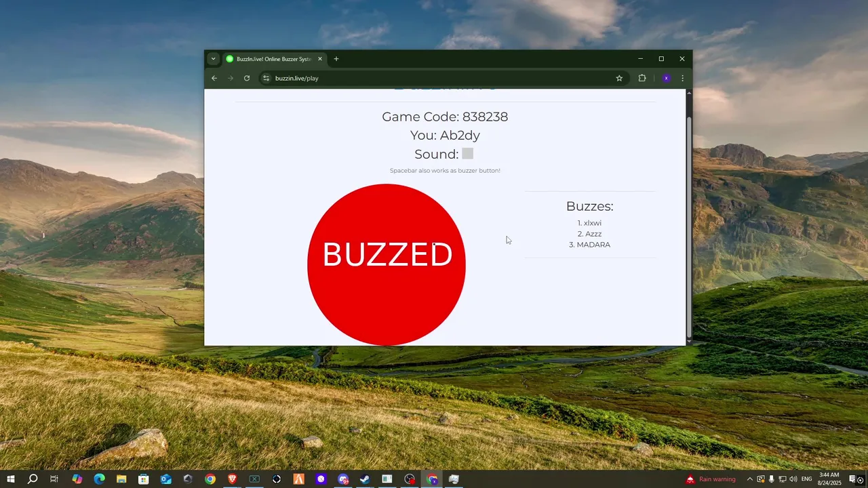Open Chrome three-dot menu
Screen dimensions: 868x488
click(682, 78)
